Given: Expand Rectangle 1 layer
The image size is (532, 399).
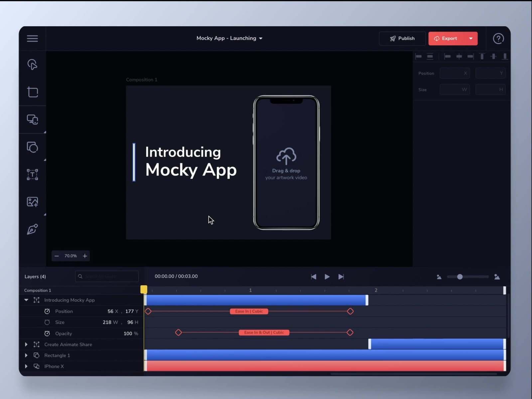Looking at the screenshot, I should click(26, 355).
